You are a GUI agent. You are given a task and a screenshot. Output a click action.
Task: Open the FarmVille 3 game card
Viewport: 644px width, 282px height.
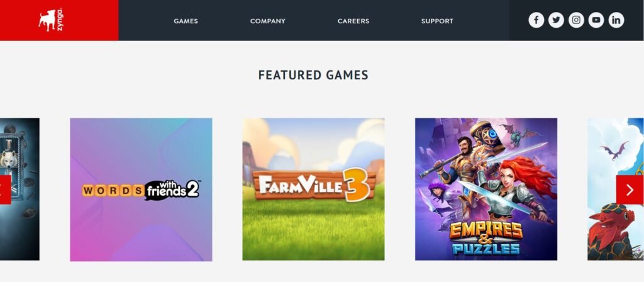[x=313, y=189]
